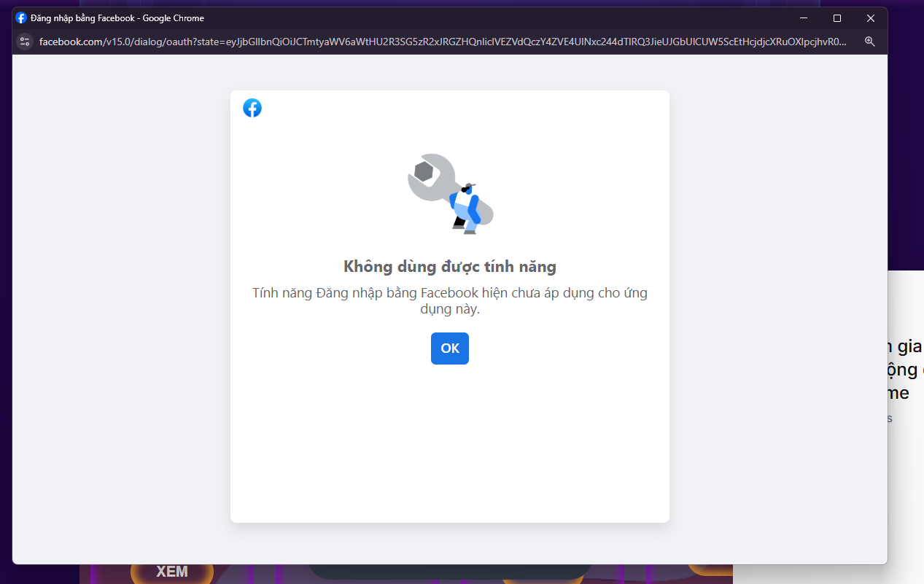This screenshot has height=584, width=924.
Task: Open the site information icon in address bar
Action: coord(25,42)
